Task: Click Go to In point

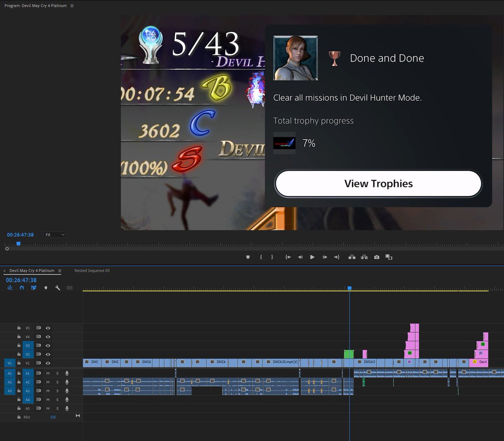Action: 288,257
